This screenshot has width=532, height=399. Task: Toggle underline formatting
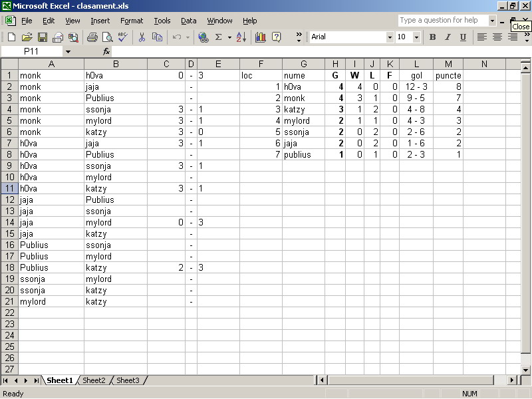463,37
